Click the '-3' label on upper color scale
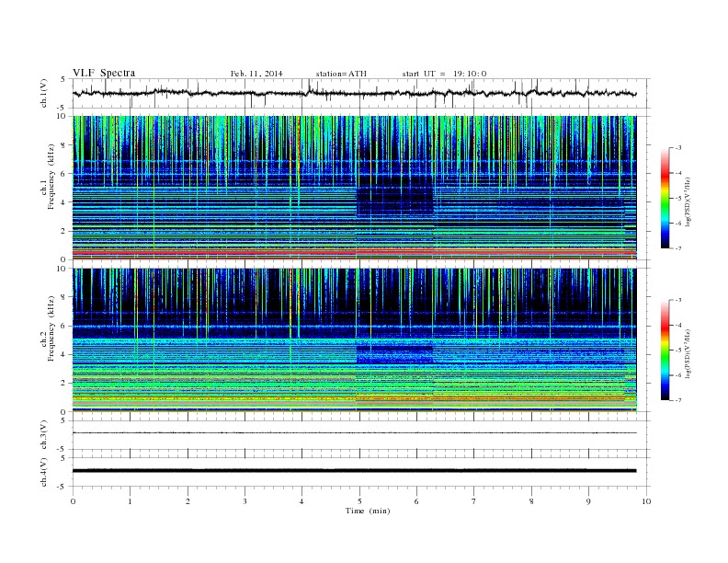728x563 pixels. (678, 148)
